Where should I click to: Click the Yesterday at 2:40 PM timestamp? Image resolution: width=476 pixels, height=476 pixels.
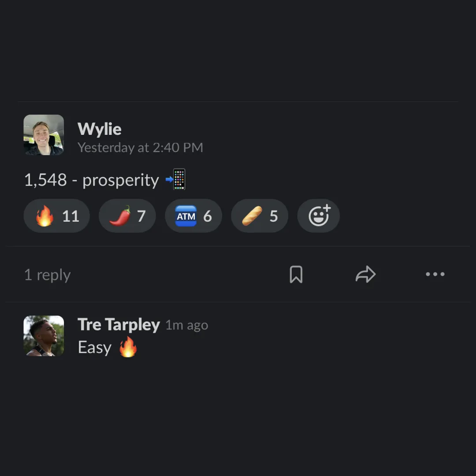point(140,148)
